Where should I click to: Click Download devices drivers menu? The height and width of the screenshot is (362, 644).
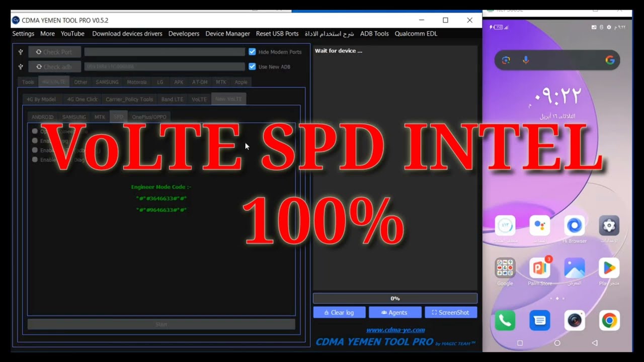127,34
